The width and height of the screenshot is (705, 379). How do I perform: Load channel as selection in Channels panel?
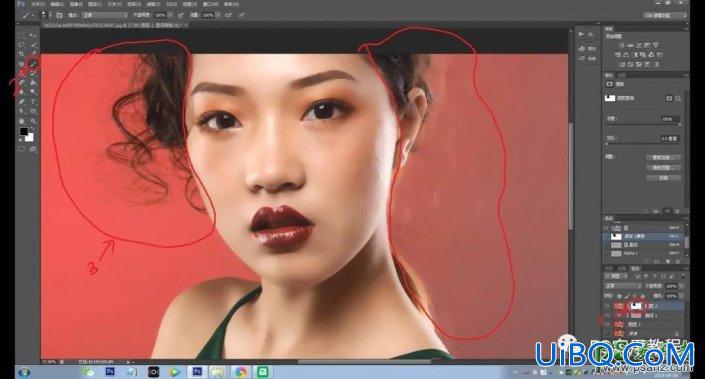point(647,261)
